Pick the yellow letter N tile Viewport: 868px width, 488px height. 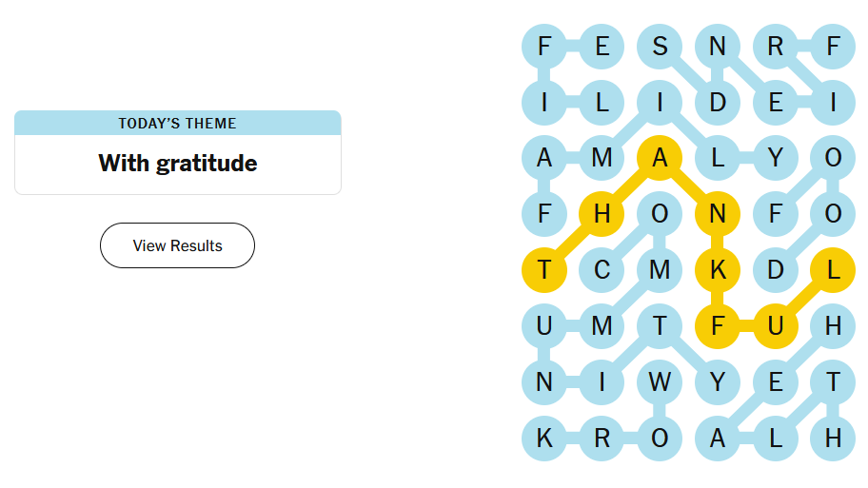718,215
